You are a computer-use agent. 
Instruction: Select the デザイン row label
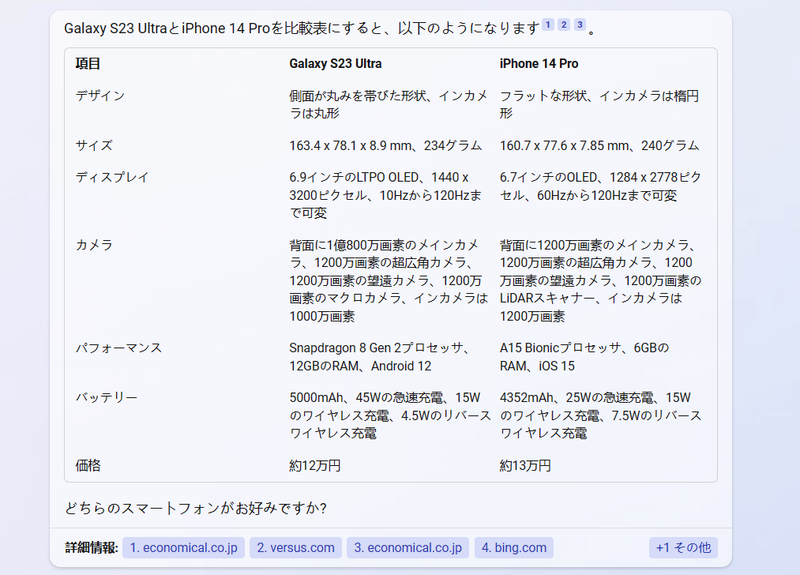click(x=100, y=96)
